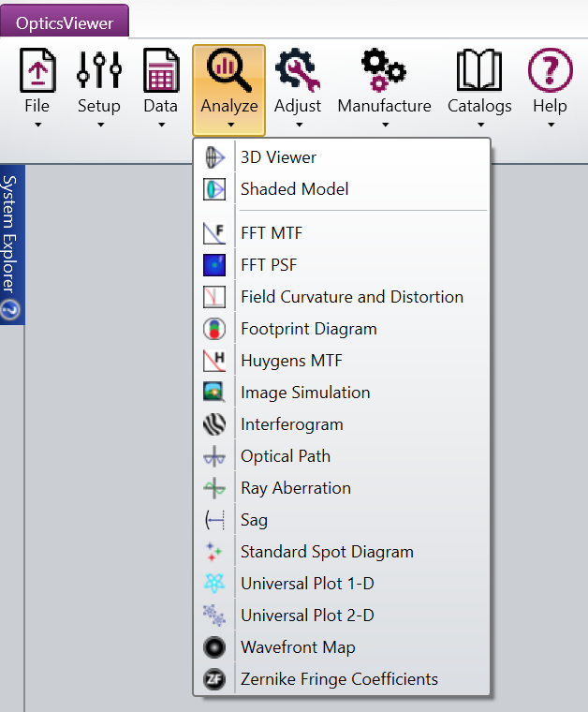Select Field Curvature and Distortion

351,297
